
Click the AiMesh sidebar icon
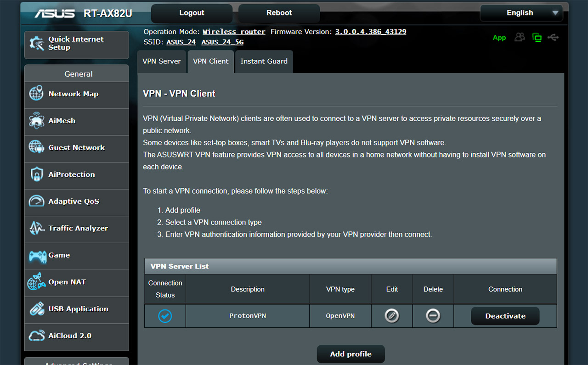pos(36,120)
